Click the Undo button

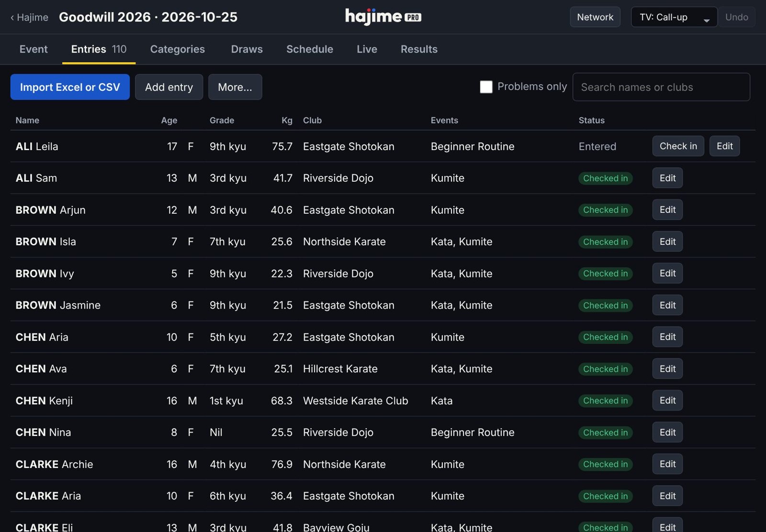tap(736, 17)
